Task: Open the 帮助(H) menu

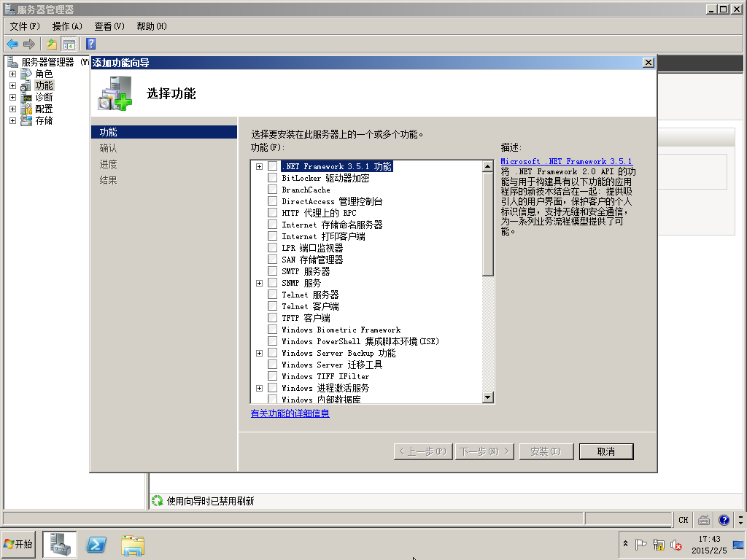Action: [x=152, y=26]
